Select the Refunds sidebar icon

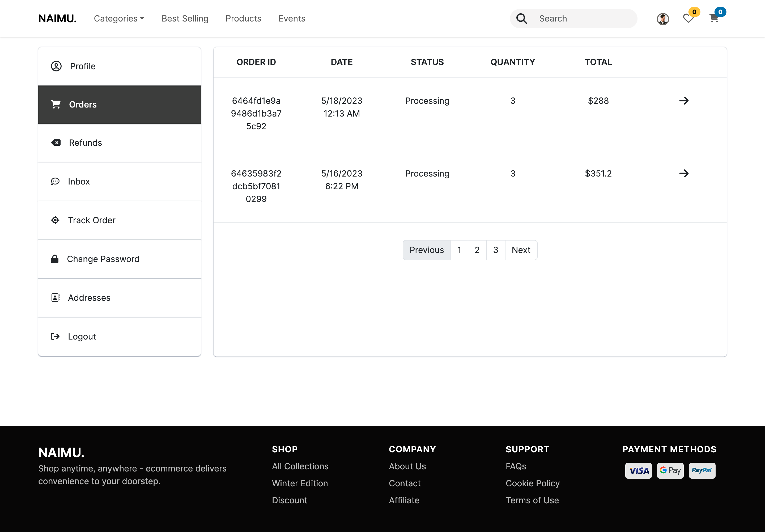pyautogui.click(x=56, y=143)
